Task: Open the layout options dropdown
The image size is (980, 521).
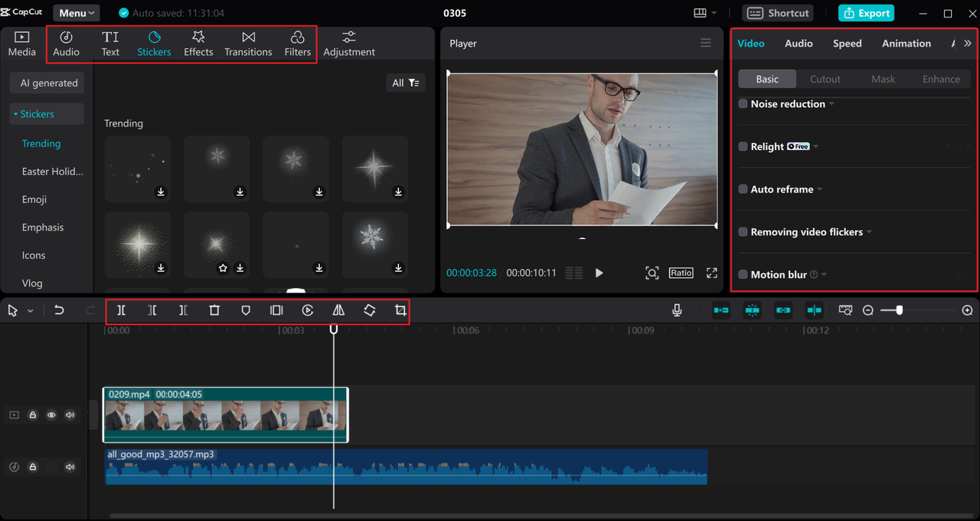Action: tap(705, 13)
